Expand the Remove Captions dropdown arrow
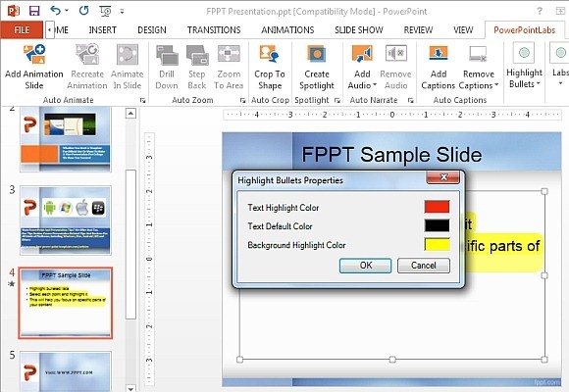 coord(496,85)
